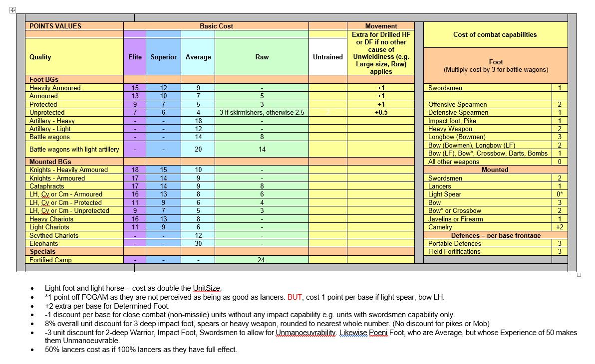595x364 pixels.
Task: Select the blue Superior column header
Action: 164,57
